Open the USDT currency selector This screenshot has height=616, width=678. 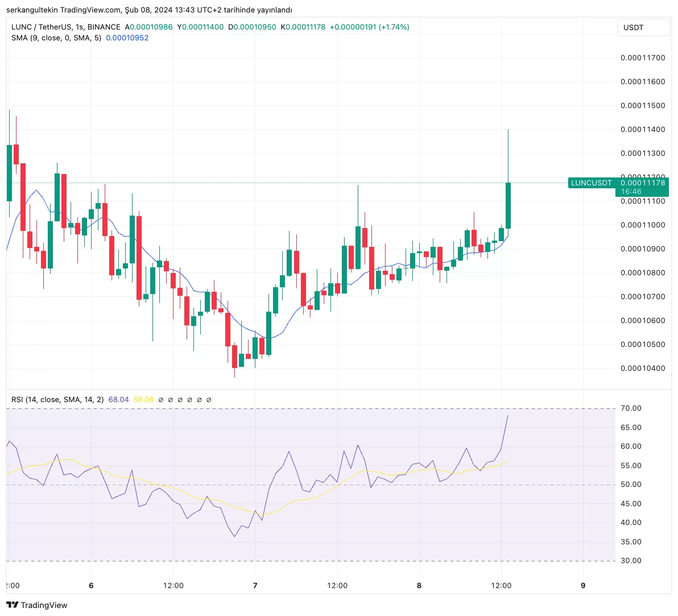click(643, 27)
